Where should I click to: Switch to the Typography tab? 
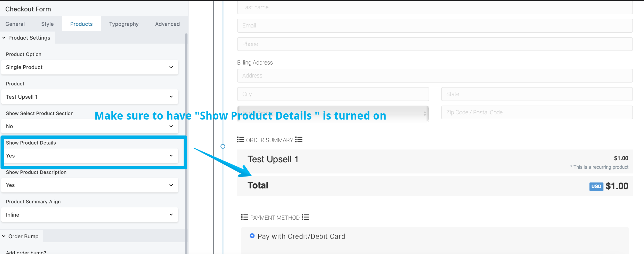pyautogui.click(x=124, y=24)
